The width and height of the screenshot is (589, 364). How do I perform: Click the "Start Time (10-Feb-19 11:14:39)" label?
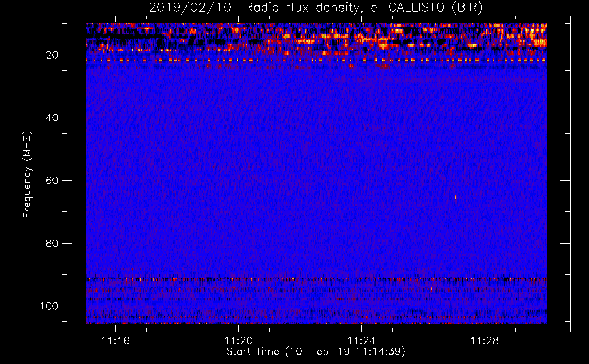[316, 352]
